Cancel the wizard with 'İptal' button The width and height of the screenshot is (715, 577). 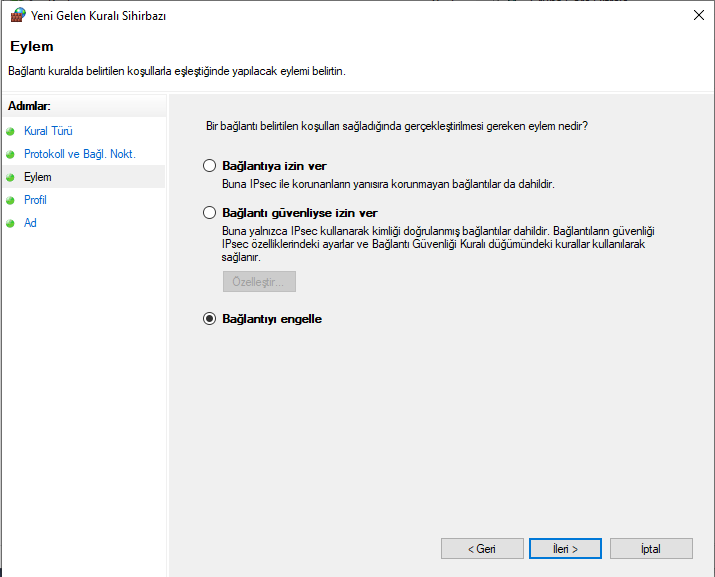(x=651, y=549)
